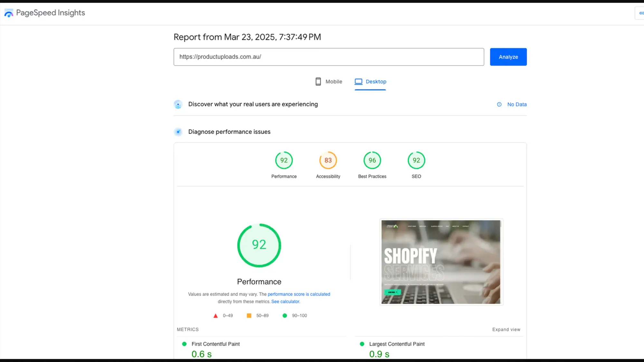Click the large Performance 92 gauge
Screen dimensions: 644x362
(x=259, y=245)
